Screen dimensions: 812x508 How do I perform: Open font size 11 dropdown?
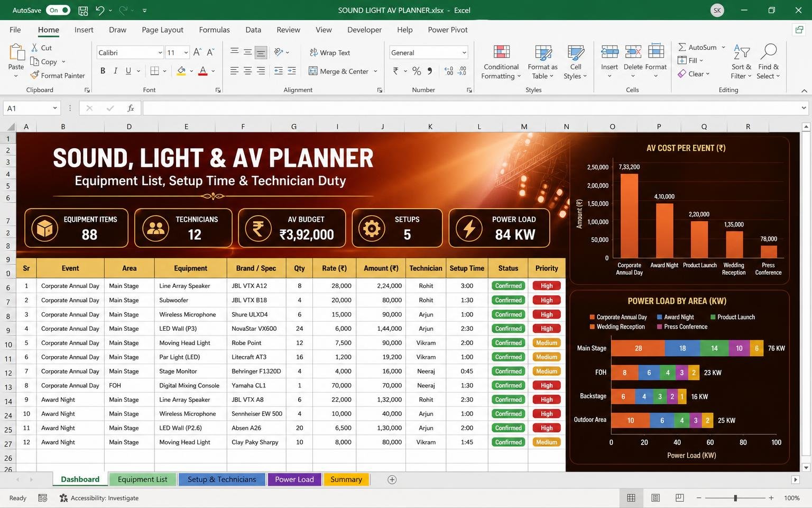186,52
